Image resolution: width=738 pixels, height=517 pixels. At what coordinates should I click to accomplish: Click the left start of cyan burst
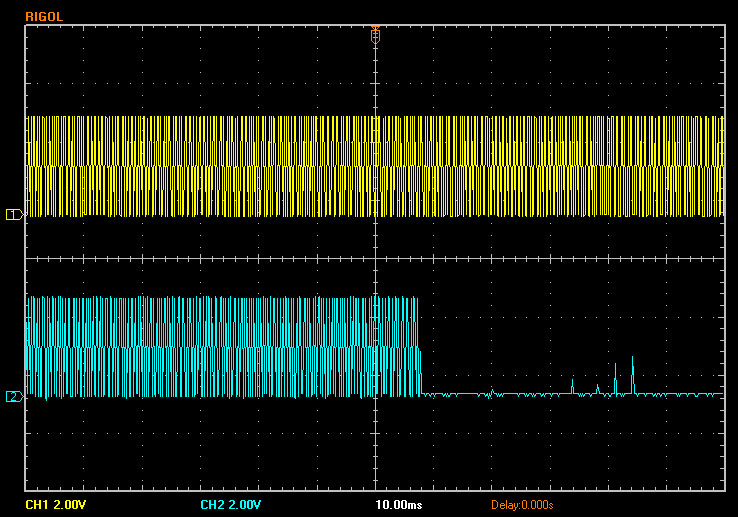(x=28, y=346)
